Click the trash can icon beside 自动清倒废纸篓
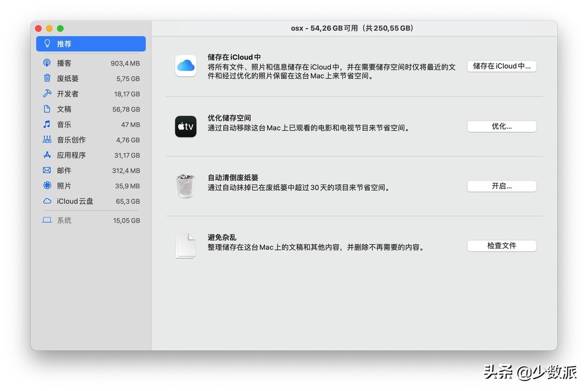The height and width of the screenshot is (391, 588). (185, 186)
